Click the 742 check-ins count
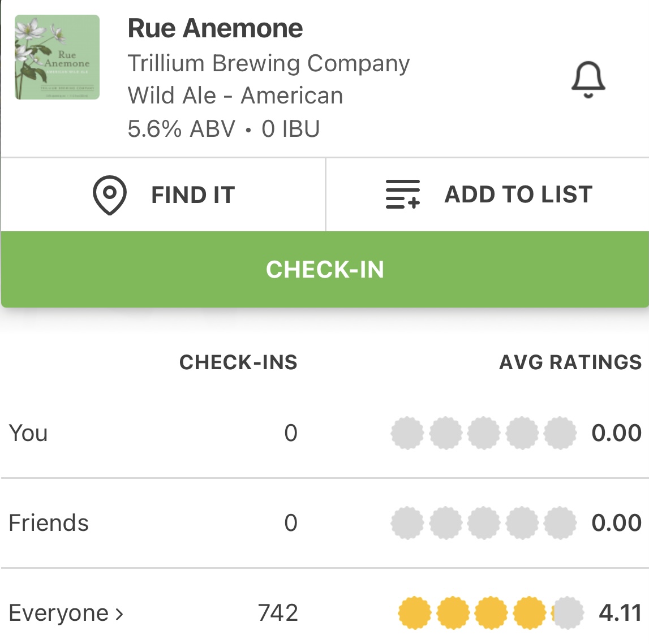Image resolution: width=649 pixels, height=644 pixels. point(278,613)
